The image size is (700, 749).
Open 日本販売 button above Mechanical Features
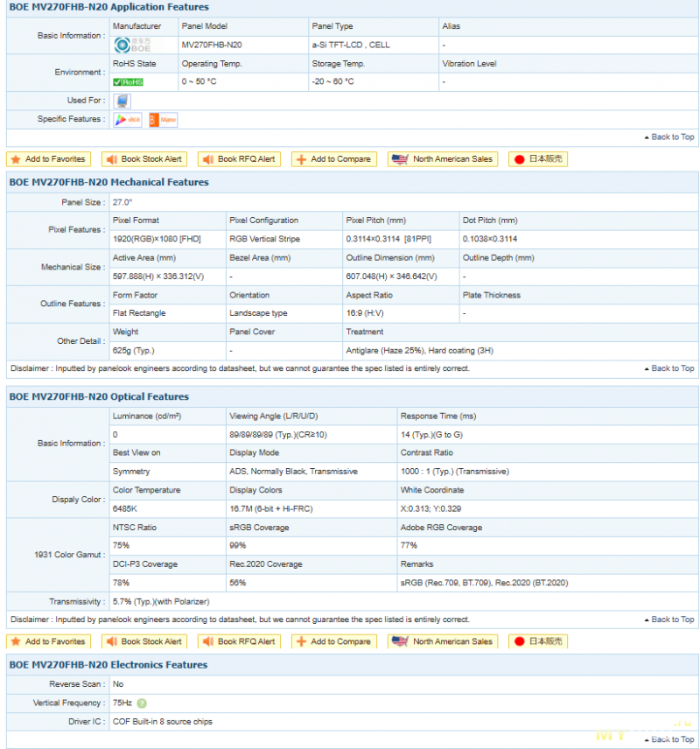pos(538,159)
